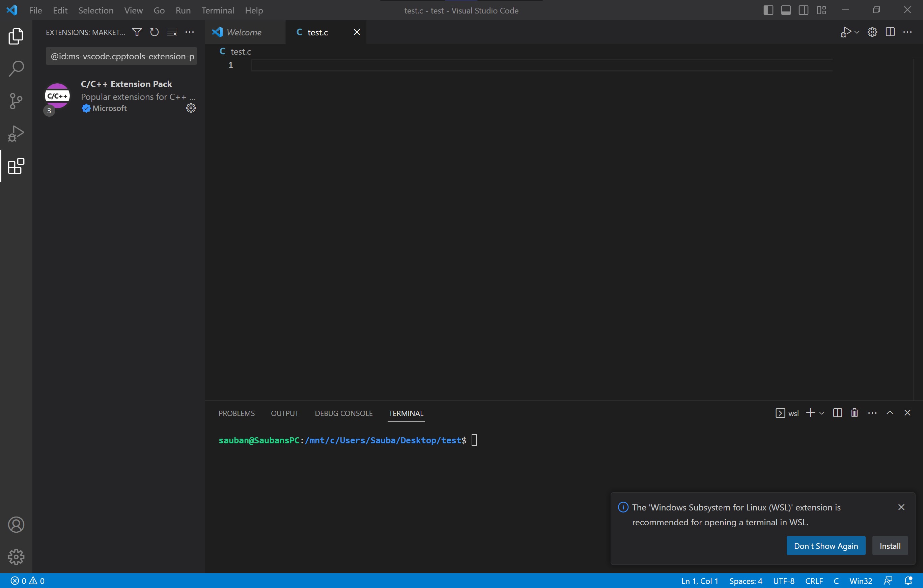Viewport: 923px width, 588px height.
Task: Click Don't Show Again button
Action: point(826,546)
